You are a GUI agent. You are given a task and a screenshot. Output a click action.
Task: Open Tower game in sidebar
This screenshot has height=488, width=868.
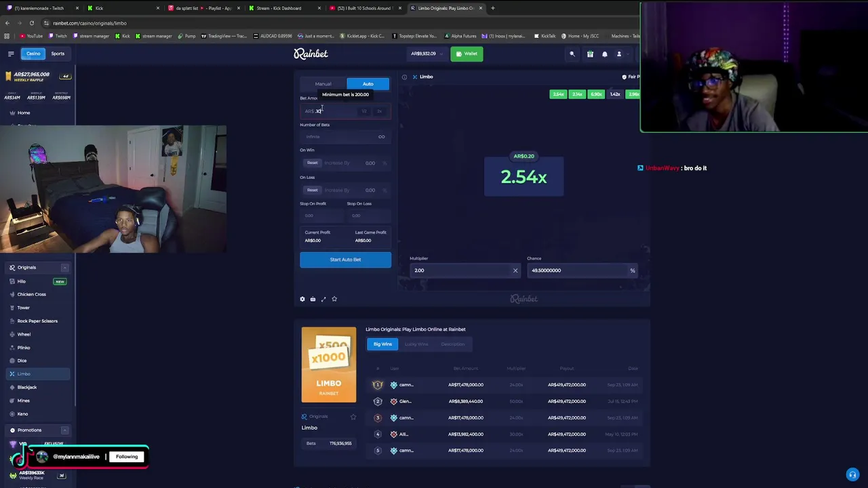[x=23, y=308]
